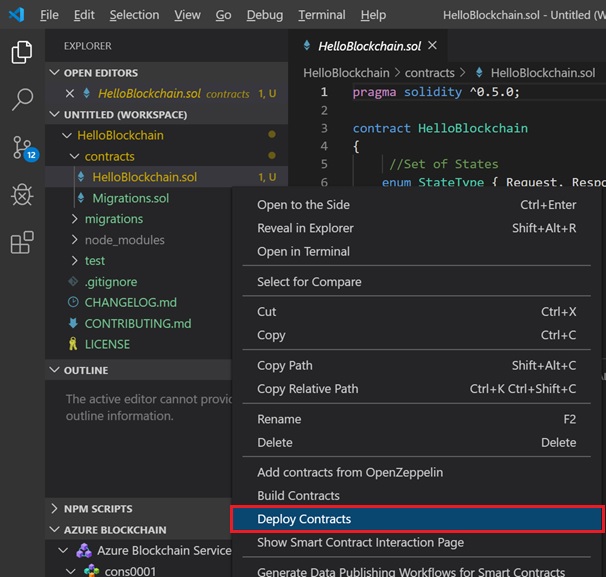Collapse the Azure Blockchain section
The height and width of the screenshot is (577, 606).
pyautogui.click(x=54, y=529)
